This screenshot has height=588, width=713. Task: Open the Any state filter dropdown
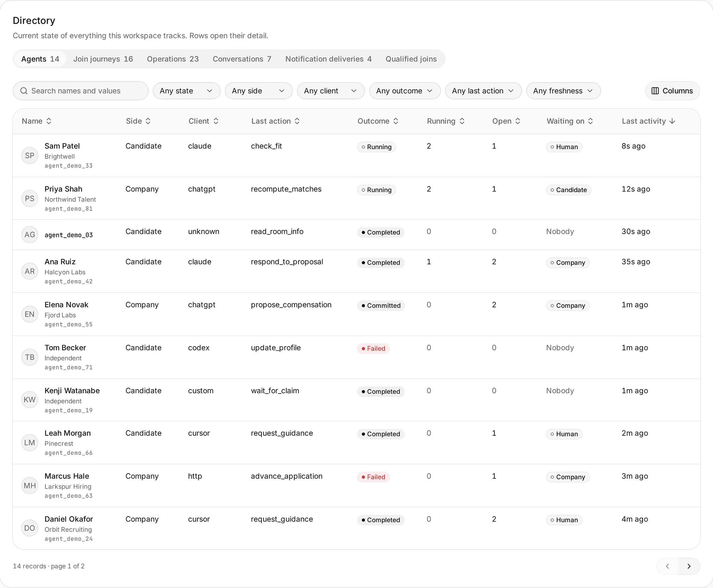[x=187, y=91]
